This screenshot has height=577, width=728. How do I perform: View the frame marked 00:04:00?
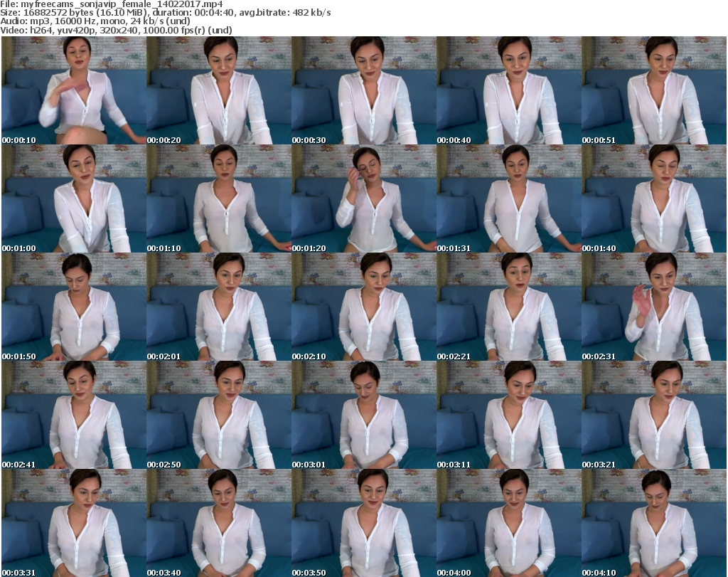click(509, 523)
